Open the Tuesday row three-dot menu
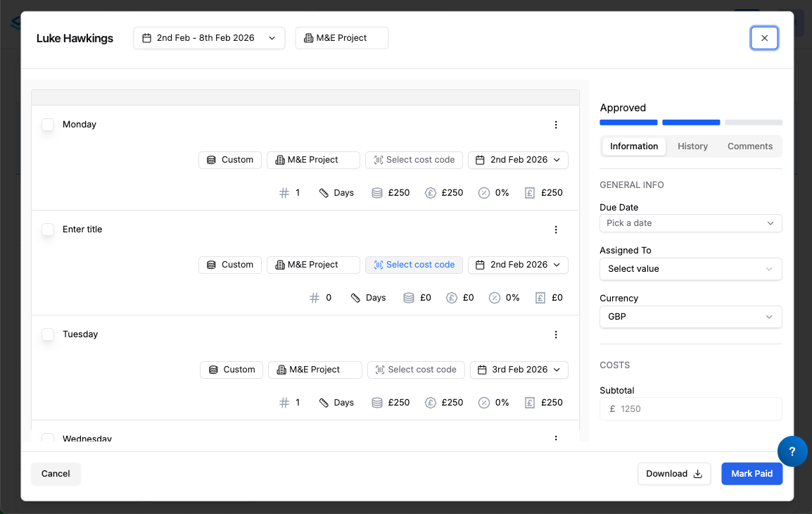The height and width of the screenshot is (514, 812). (556, 334)
